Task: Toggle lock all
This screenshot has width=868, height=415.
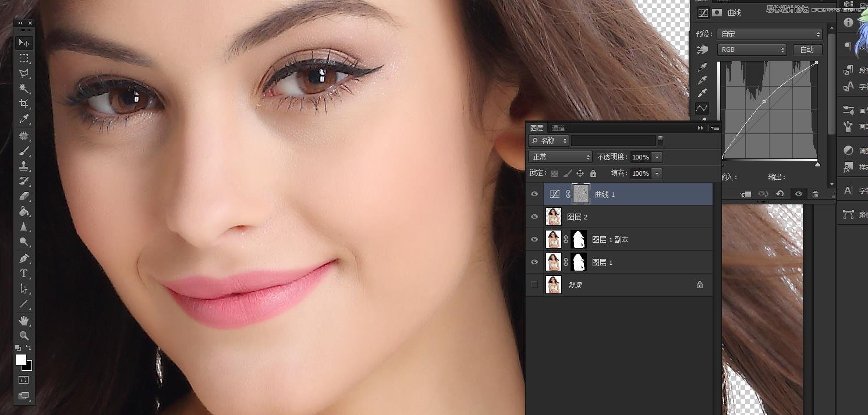Action: 593,173
